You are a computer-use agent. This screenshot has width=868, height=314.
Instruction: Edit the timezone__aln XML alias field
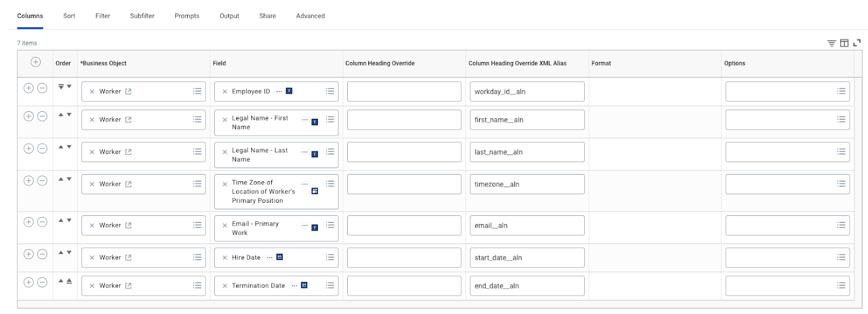point(527,184)
